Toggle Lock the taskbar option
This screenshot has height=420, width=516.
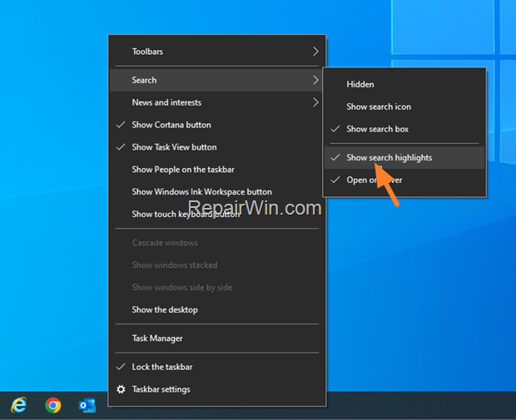click(x=217, y=367)
